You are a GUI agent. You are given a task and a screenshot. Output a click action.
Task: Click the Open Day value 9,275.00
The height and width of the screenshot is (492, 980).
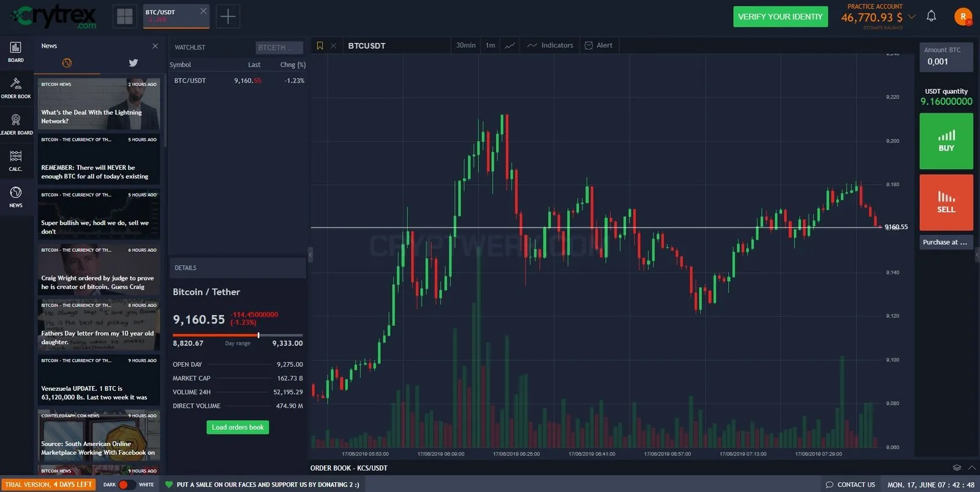tap(290, 365)
